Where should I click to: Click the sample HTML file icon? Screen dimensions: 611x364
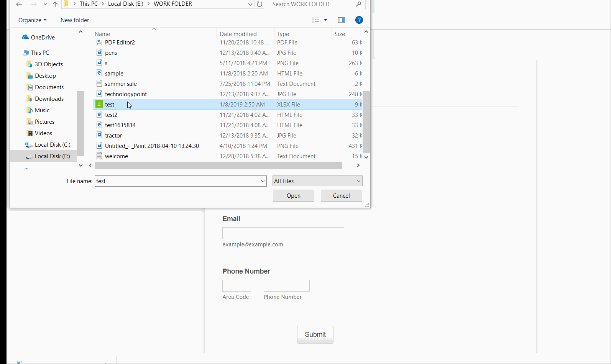pos(99,73)
